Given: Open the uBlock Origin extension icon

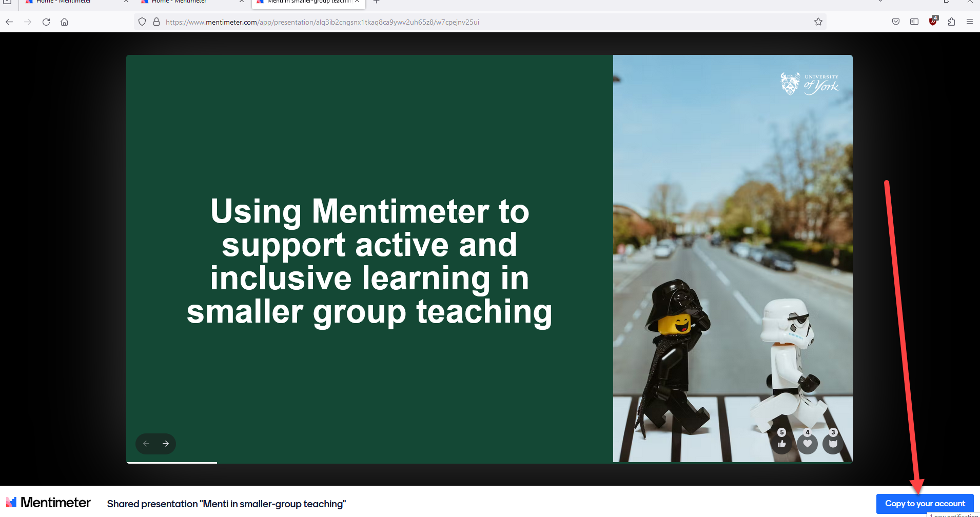Looking at the screenshot, I should [x=933, y=22].
